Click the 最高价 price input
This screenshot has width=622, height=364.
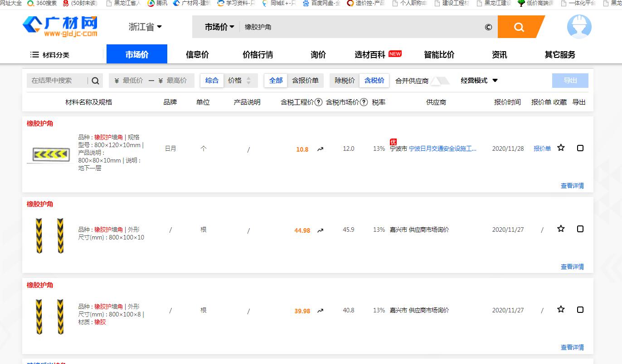pos(177,81)
